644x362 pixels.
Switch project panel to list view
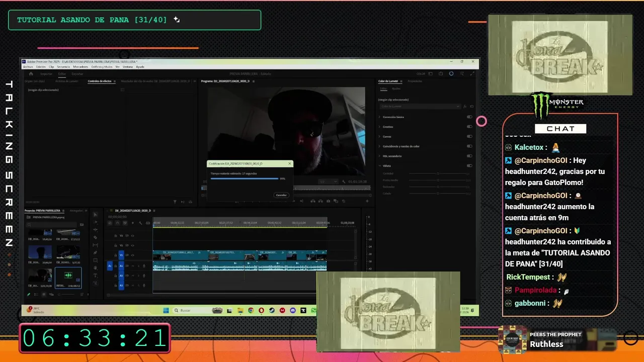[x=36, y=295]
